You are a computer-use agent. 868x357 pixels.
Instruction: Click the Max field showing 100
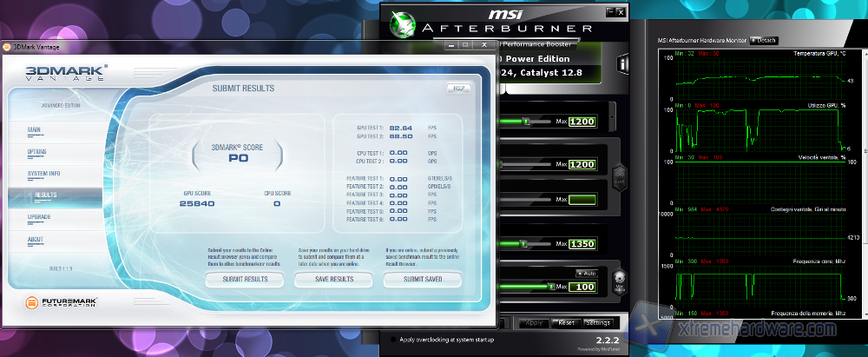(x=582, y=287)
